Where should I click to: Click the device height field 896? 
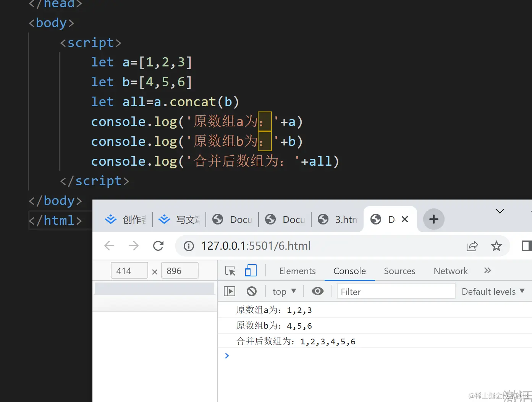tap(180, 271)
